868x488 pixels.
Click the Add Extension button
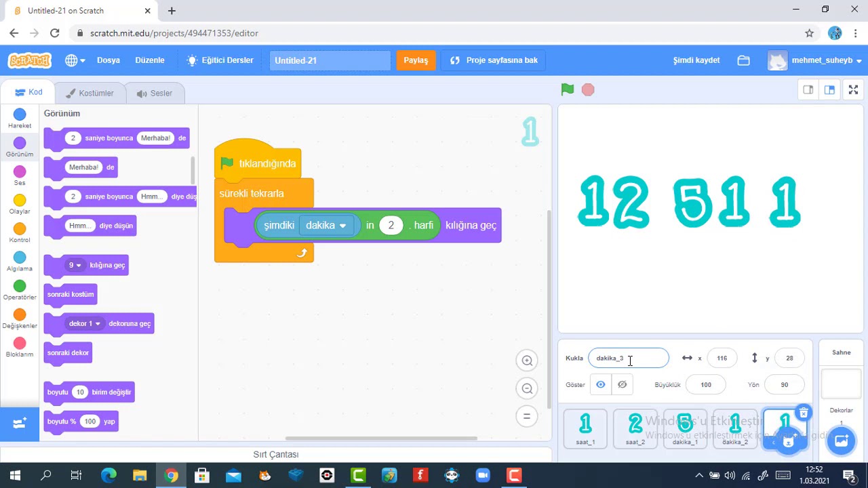[20, 423]
